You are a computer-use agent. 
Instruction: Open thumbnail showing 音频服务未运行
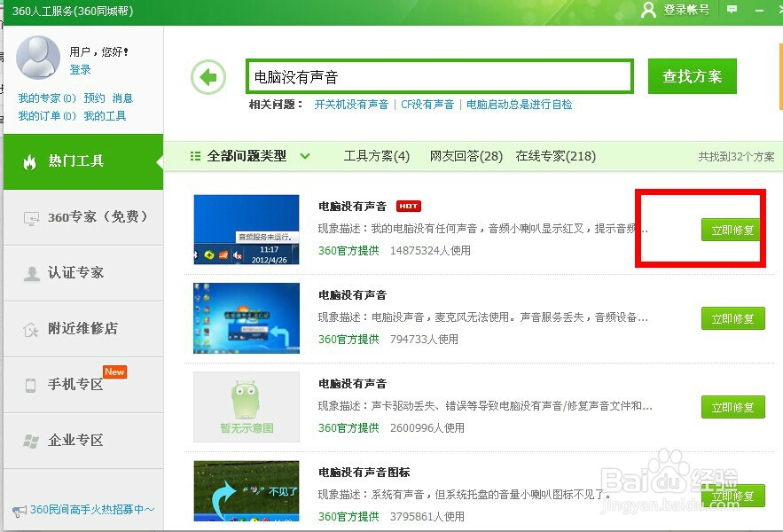coord(247,230)
